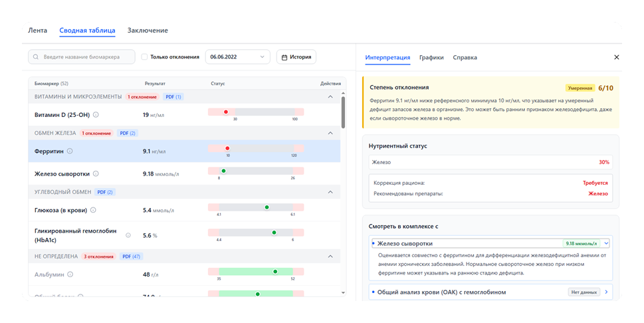Click the Витамин D range indicator bar
This screenshot has height=323, width=644.
256,112
